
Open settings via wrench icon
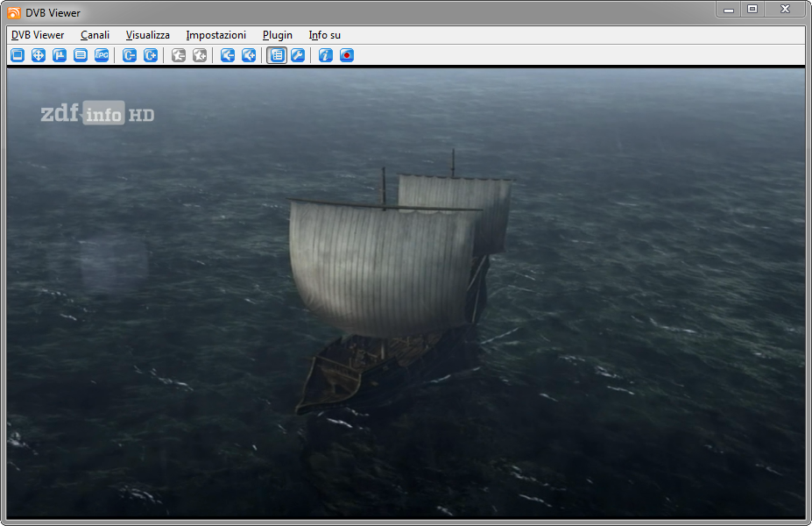(x=298, y=55)
